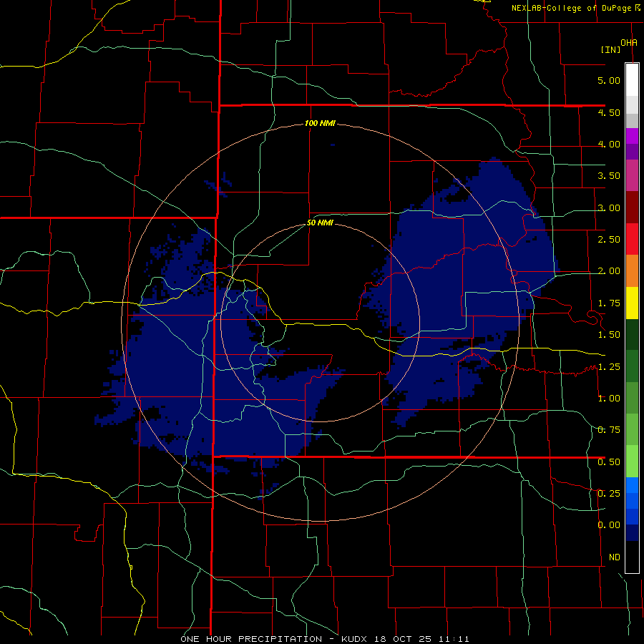Click the ND legend label

(x=615, y=557)
